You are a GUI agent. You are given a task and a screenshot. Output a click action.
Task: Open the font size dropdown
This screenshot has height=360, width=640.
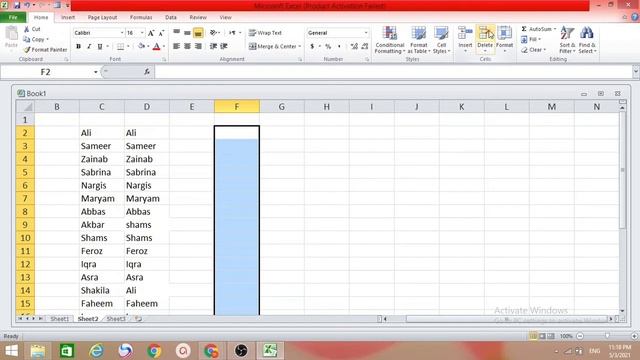142,33
